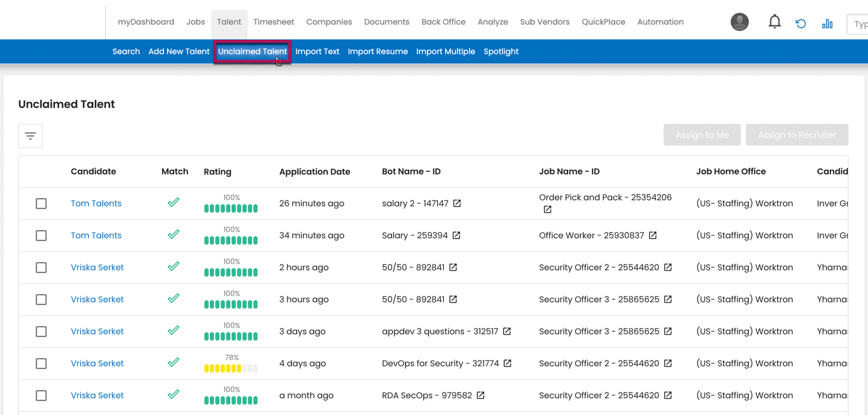This screenshot has height=415, width=868.
Task: Open the Analyze menu
Action: [x=493, y=22]
